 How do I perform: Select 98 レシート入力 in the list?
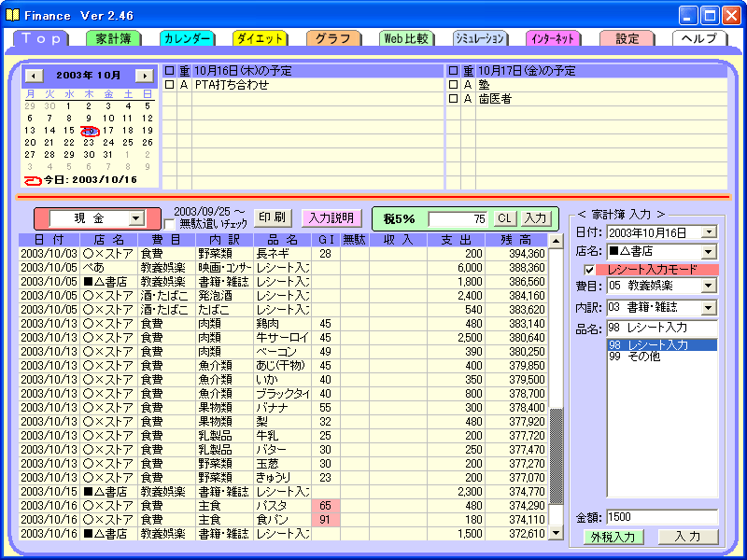662,345
